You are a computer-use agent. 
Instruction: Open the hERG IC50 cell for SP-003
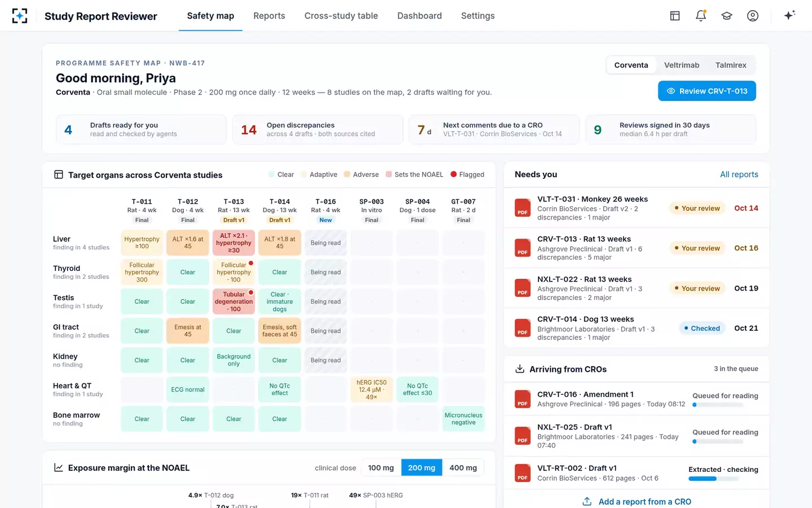[x=372, y=389]
